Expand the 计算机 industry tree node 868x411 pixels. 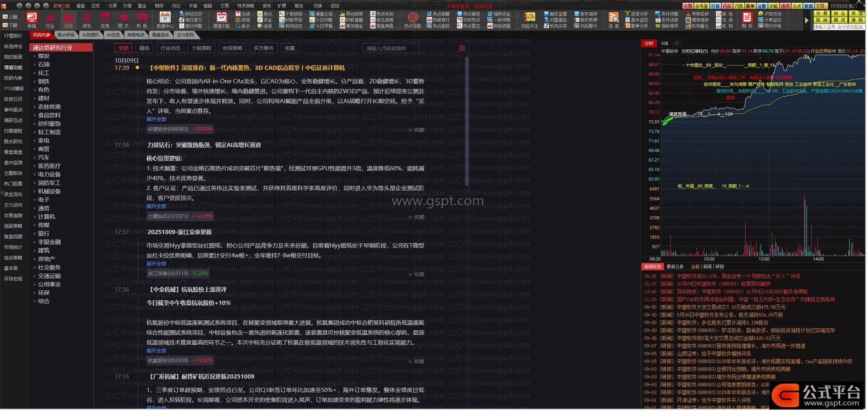point(35,217)
